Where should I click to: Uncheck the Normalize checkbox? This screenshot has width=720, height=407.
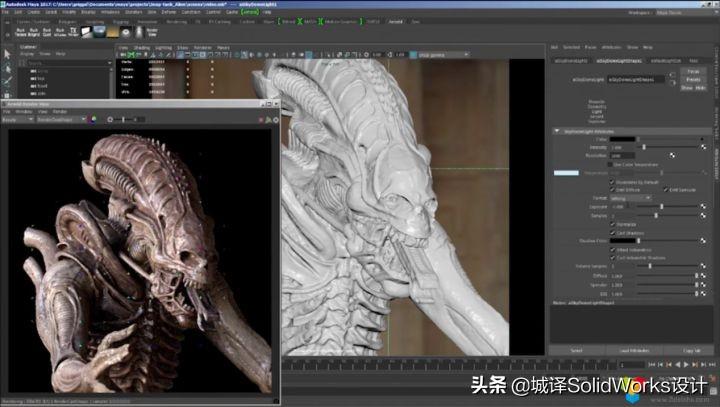pos(613,224)
